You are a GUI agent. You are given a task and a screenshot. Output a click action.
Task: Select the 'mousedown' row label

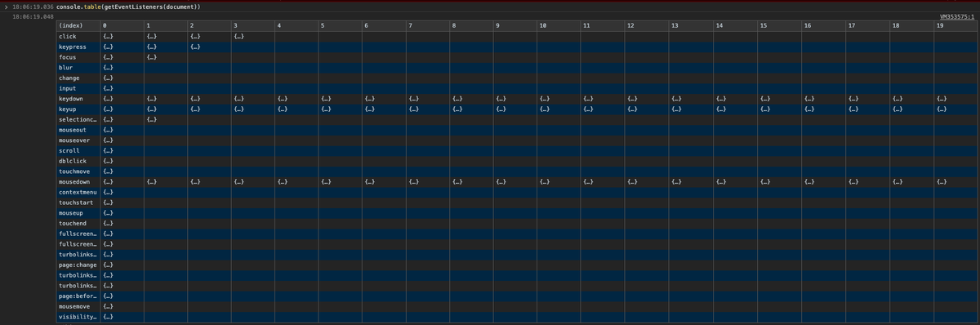[74, 181]
